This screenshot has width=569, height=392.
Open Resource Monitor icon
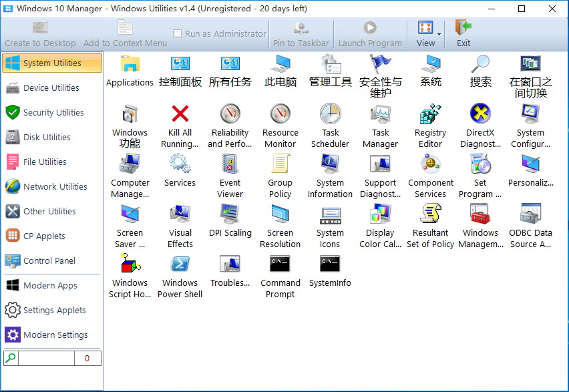click(x=280, y=114)
